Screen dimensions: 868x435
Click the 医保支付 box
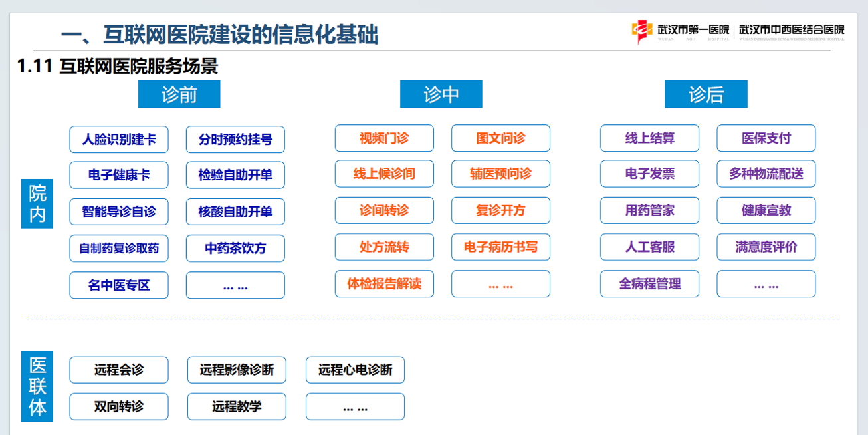point(766,138)
